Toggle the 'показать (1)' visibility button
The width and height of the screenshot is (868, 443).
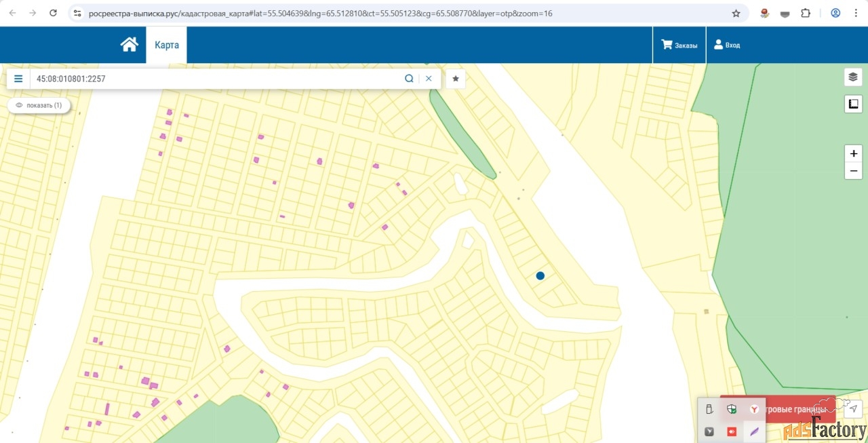coord(39,105)
